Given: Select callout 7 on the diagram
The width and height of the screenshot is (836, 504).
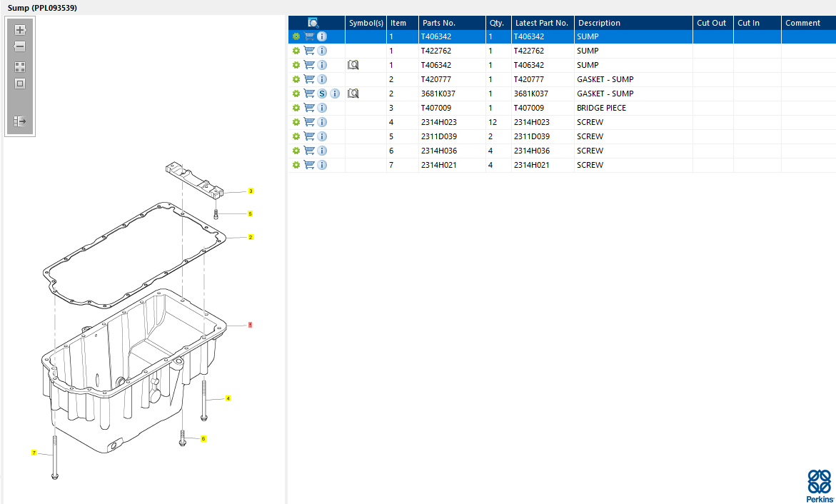Looking at the screenshot, I should 34,453.
